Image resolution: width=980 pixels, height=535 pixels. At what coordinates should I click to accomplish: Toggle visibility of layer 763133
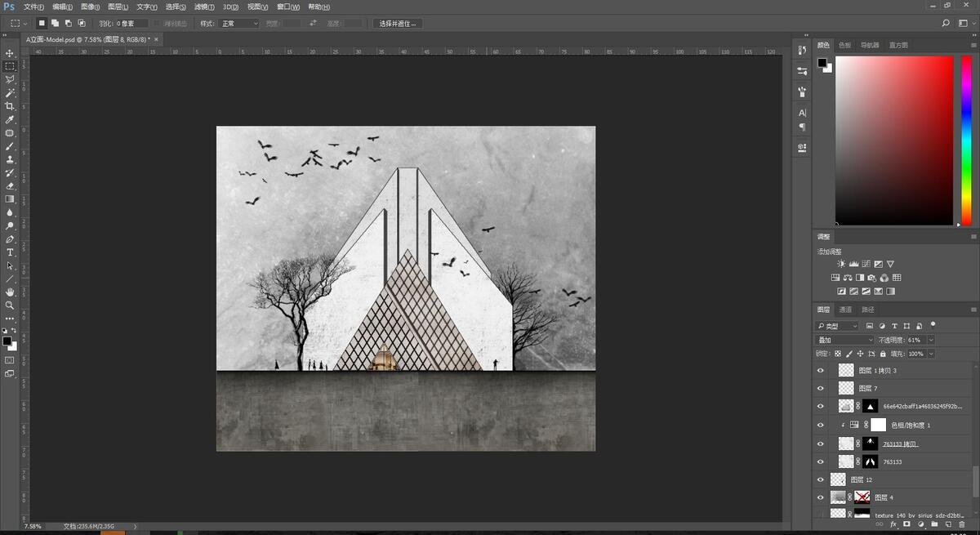coord(822,461)
